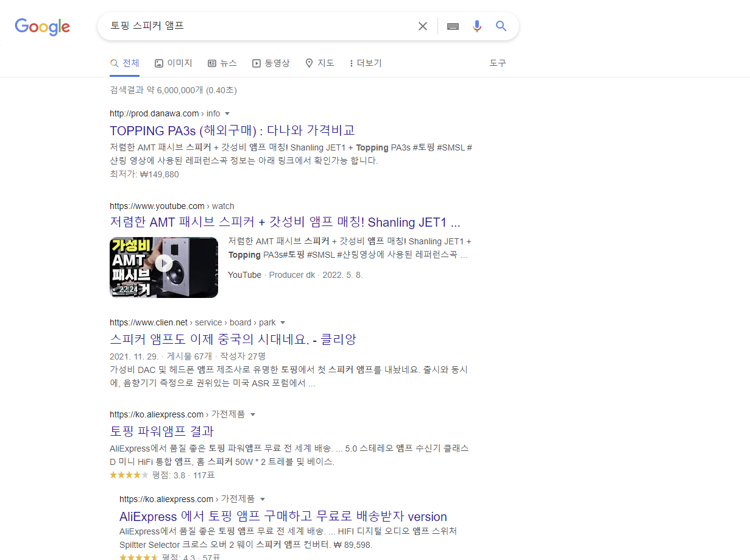This screenshot has width=750, height=560.
Task: Click the 최저가: ₩149,880 text
Action: click(144, 174)
